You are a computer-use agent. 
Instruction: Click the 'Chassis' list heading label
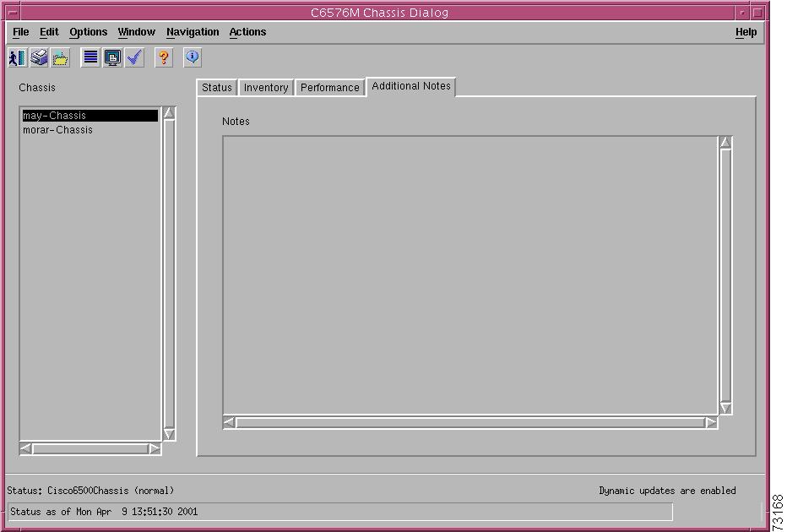[37, 88]
